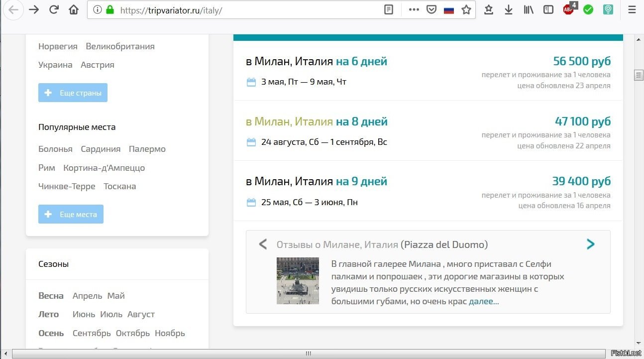Select Сардиния in popular places
Image resolution: width=644 pixels, height=359 pixels.
pos(101,149)
